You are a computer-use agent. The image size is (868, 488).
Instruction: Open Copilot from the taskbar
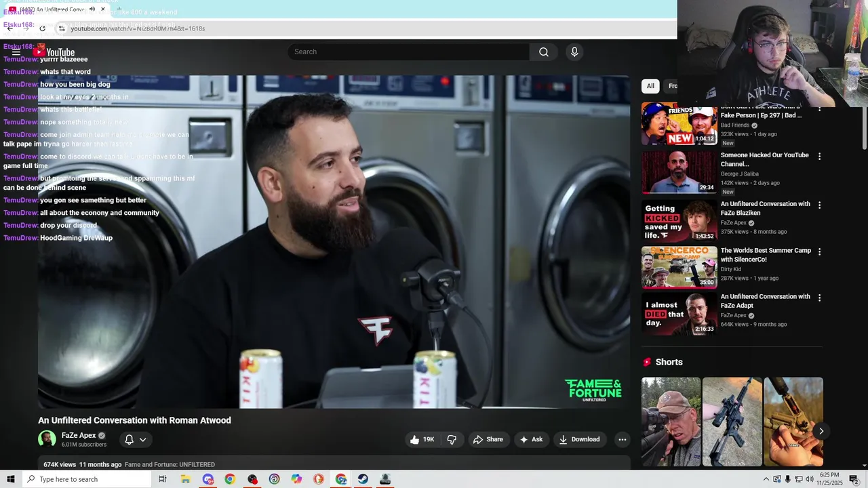296,479
